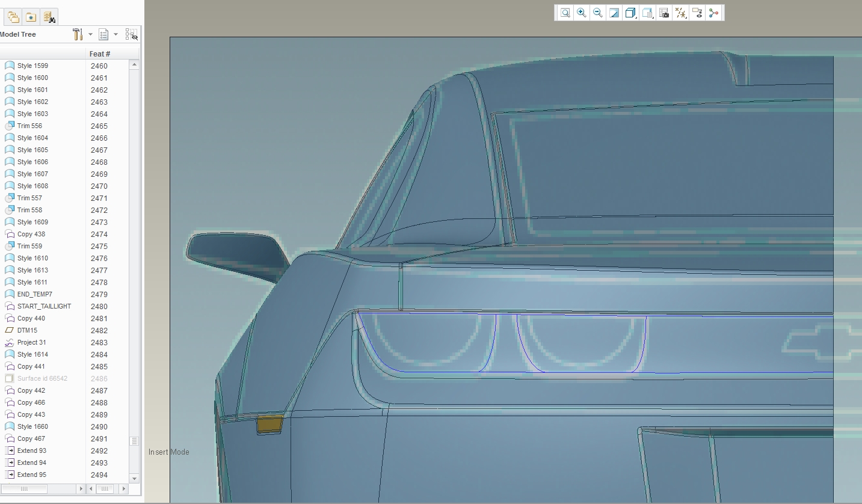Open the Datum Display Filters icon

pos(681,13)
